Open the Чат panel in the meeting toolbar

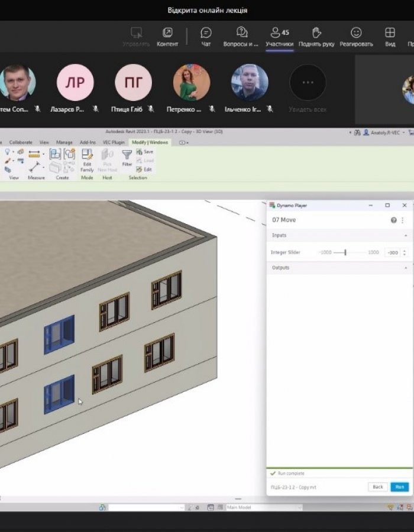(206, 37)
